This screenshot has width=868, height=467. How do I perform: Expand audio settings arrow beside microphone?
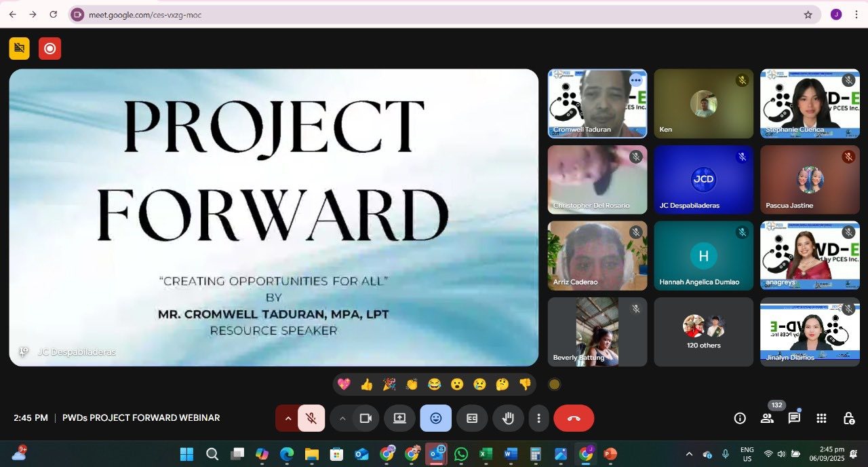tap(288, 418)
